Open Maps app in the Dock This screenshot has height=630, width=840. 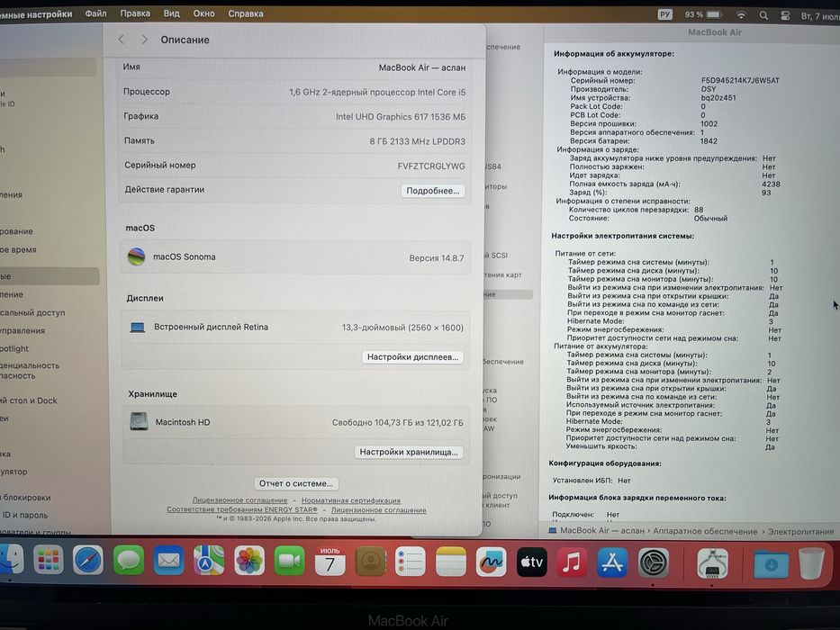(x=209, y=561)
